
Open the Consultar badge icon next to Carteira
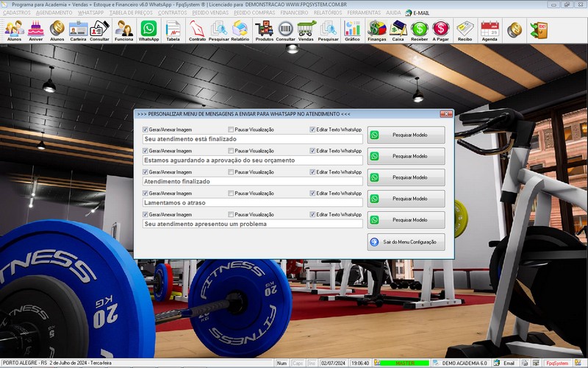(99, 30)
